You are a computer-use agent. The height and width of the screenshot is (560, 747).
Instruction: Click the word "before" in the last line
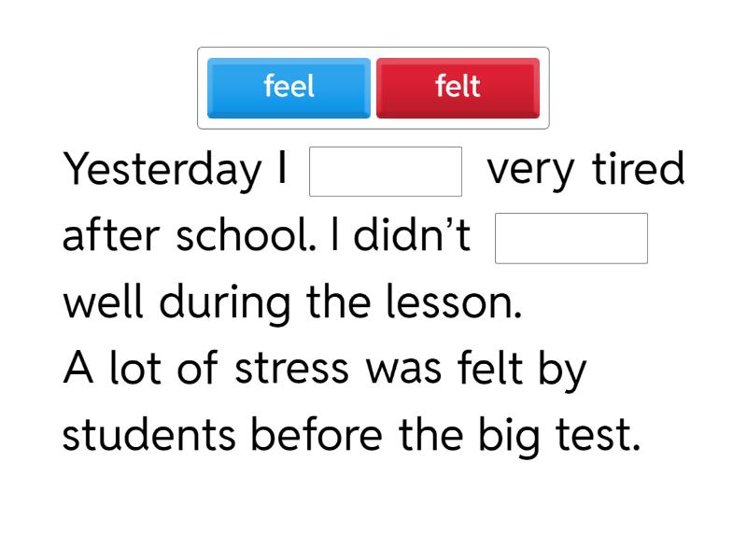pyautogui.click(x=317, y=434)
